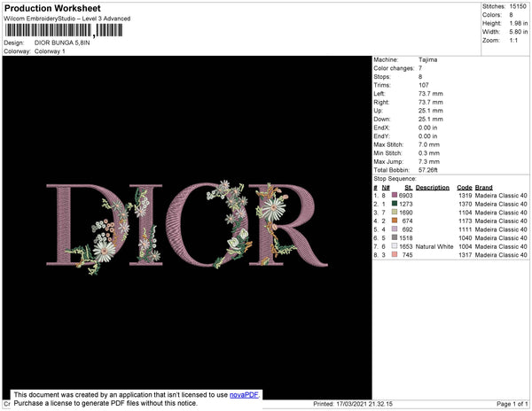The height and width of the screenshot is (411, 532).
Task: Click the pink swatch for thread 745
Action: [x=395, y=254]
